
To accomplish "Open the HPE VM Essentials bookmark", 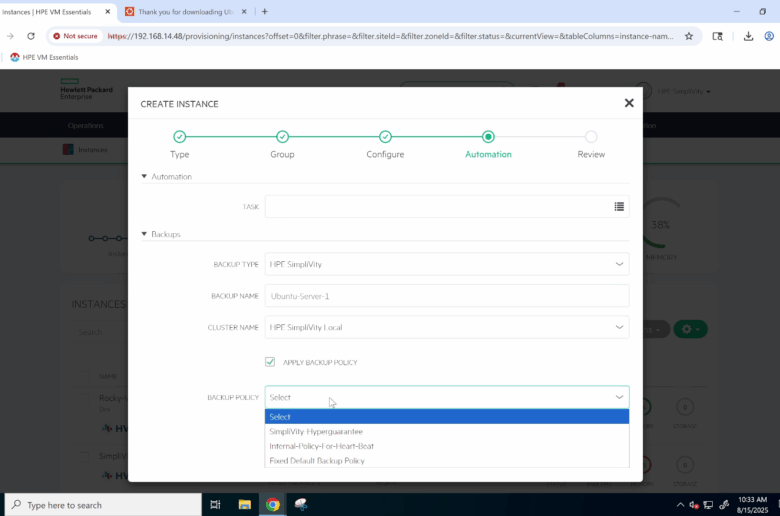I will [x=44, y=57].
